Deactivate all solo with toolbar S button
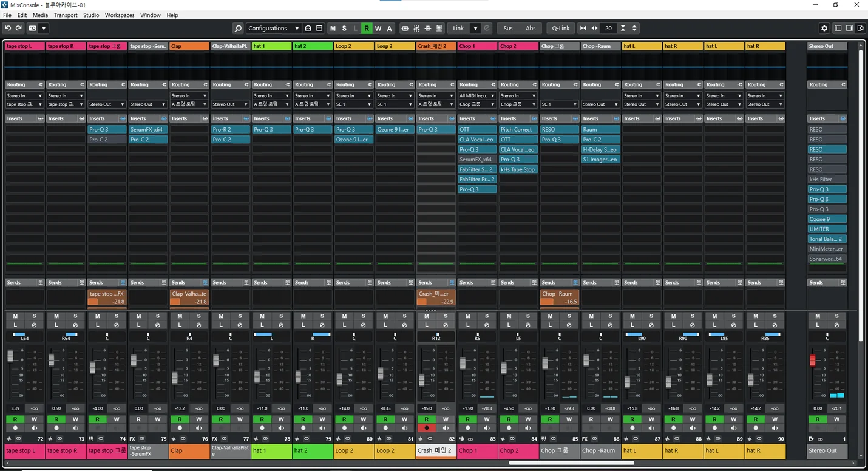This screenshot has width=868, height=471. [344, 28]
